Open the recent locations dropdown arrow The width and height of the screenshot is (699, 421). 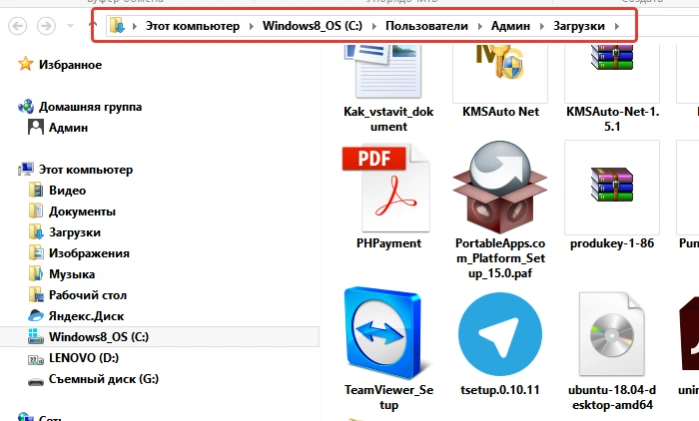click(70, 26)
